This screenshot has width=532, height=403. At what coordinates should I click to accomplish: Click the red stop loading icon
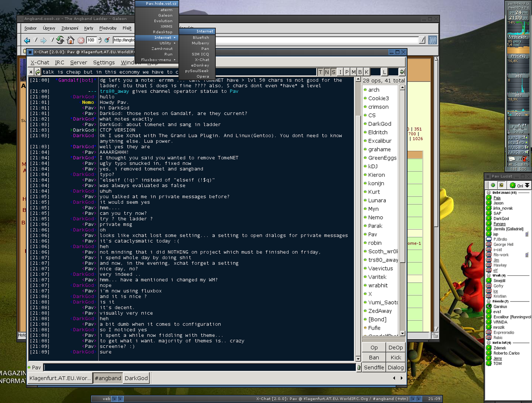[81, 40]
